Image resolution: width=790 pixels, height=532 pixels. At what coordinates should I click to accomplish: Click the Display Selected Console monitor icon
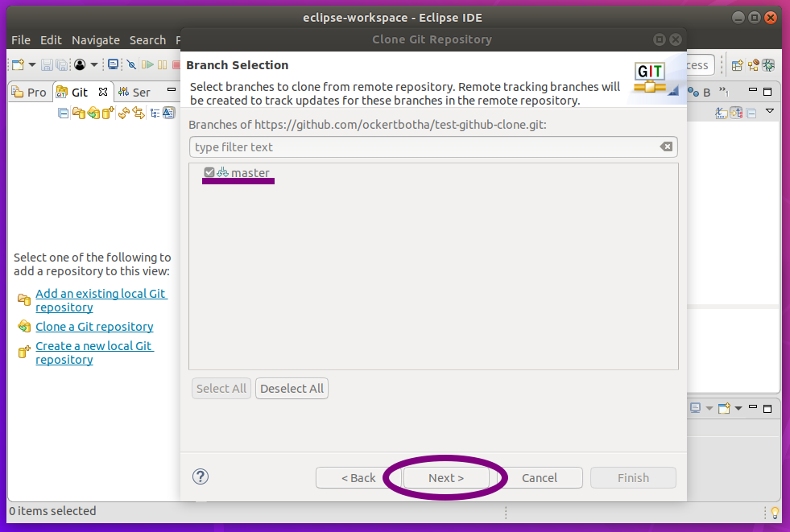(695, 408)
